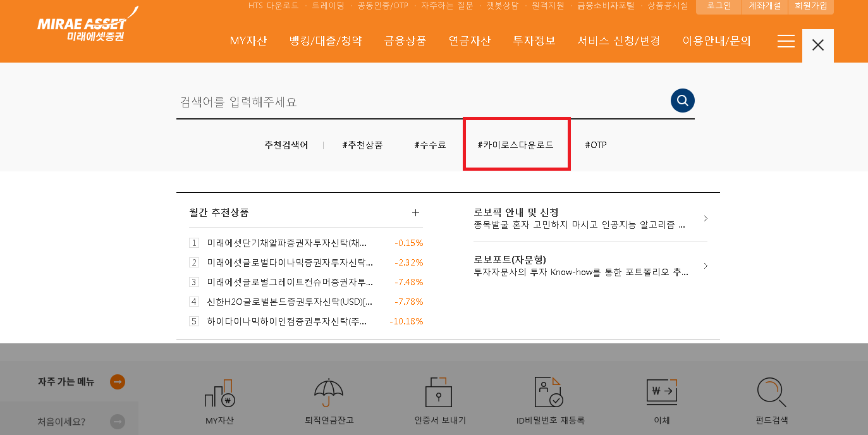The image size is (868, 435).
Task: Click the orange arrow beside 자주 가는 메뉴
Action: click(x=118, y=382)
